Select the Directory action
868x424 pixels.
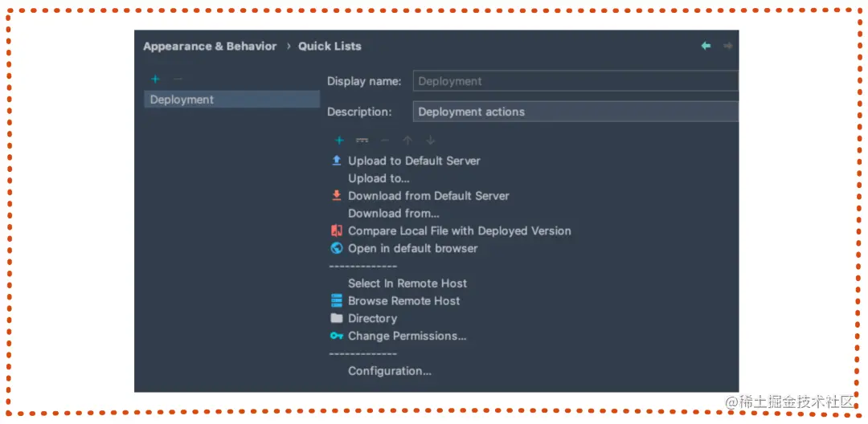click(x=373, y=319)
